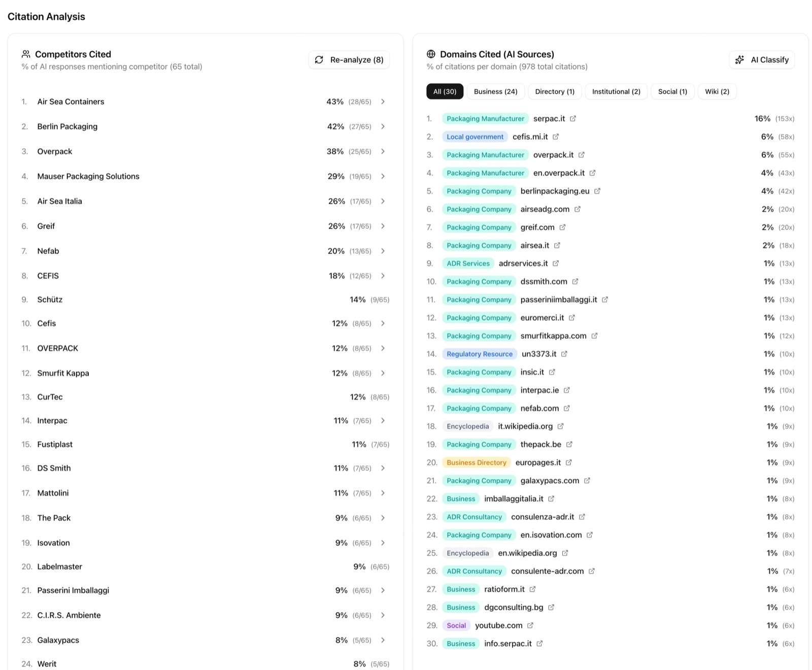This screenshot has width=812, height=670.
Task: Show the Wiki (2) domains tab
Action: [x=717, y=91]
